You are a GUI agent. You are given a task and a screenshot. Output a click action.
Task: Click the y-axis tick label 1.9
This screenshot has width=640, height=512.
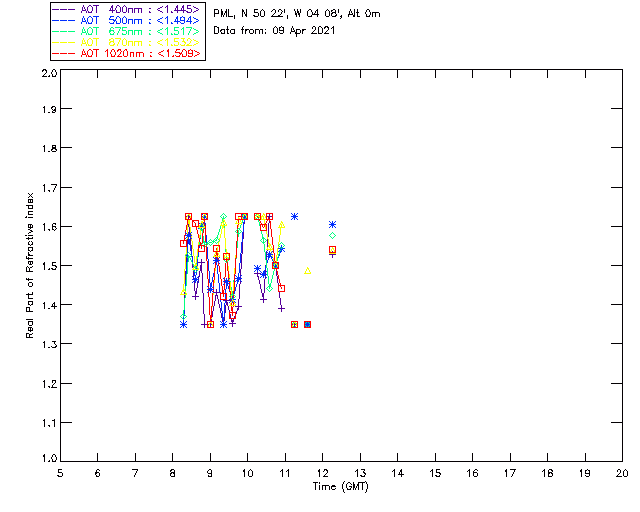click(x=49, y=109)
